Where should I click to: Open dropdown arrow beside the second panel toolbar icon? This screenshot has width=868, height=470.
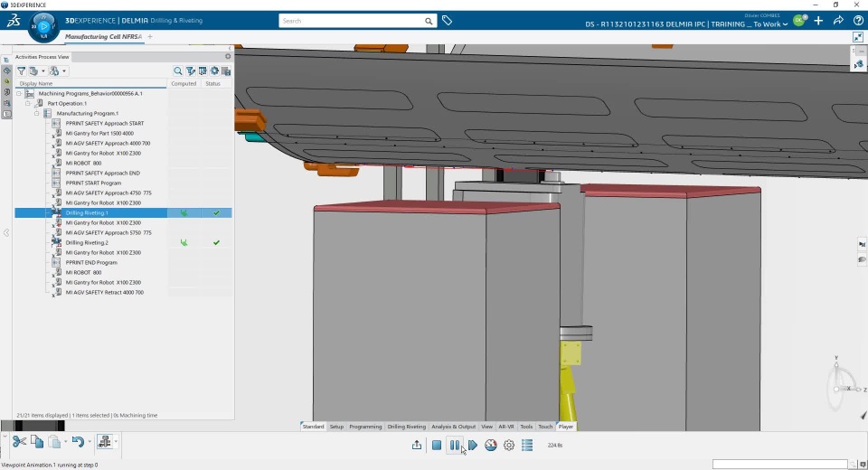(x=43, y=70)
